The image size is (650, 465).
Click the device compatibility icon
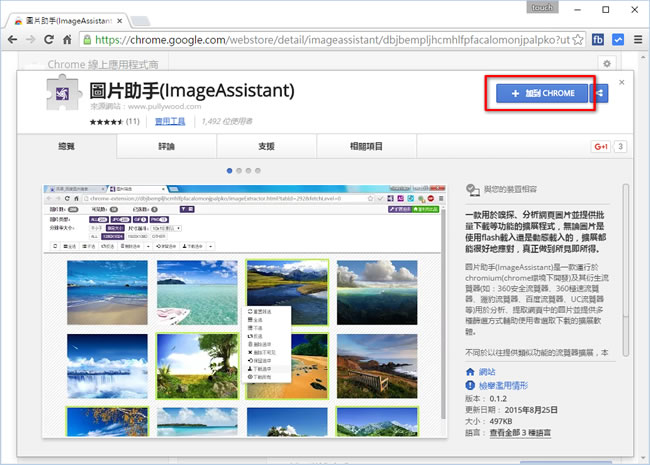tap(473, 190)
